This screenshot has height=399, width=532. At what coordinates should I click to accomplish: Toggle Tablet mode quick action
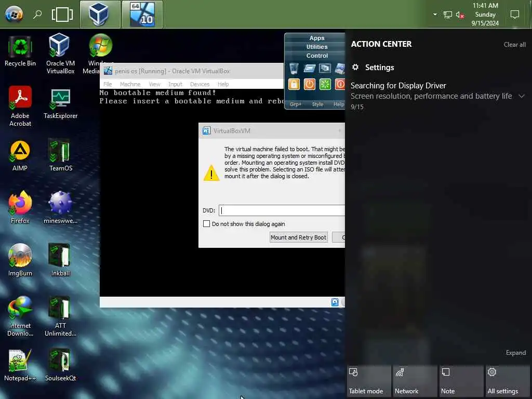click(x=369, y=381)
